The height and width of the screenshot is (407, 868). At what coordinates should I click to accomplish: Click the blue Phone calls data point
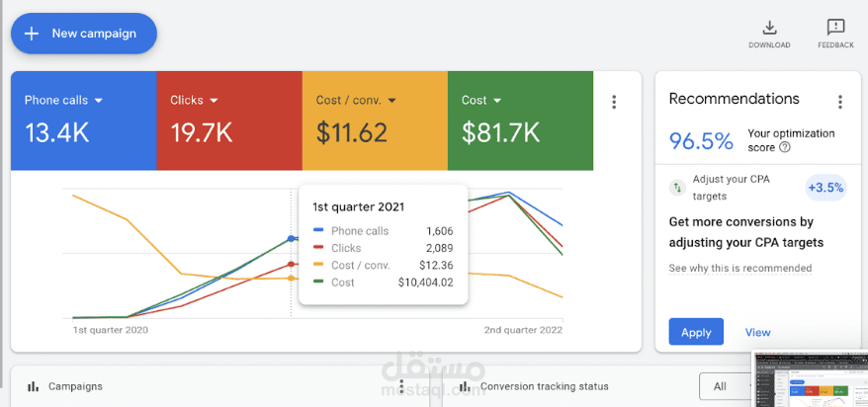pyautogui.click(x=292, y=238)
